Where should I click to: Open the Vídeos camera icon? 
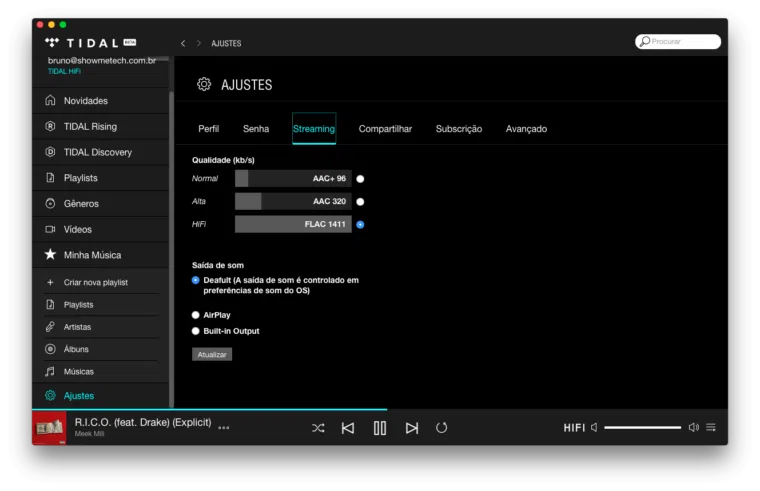coord(50,229)
